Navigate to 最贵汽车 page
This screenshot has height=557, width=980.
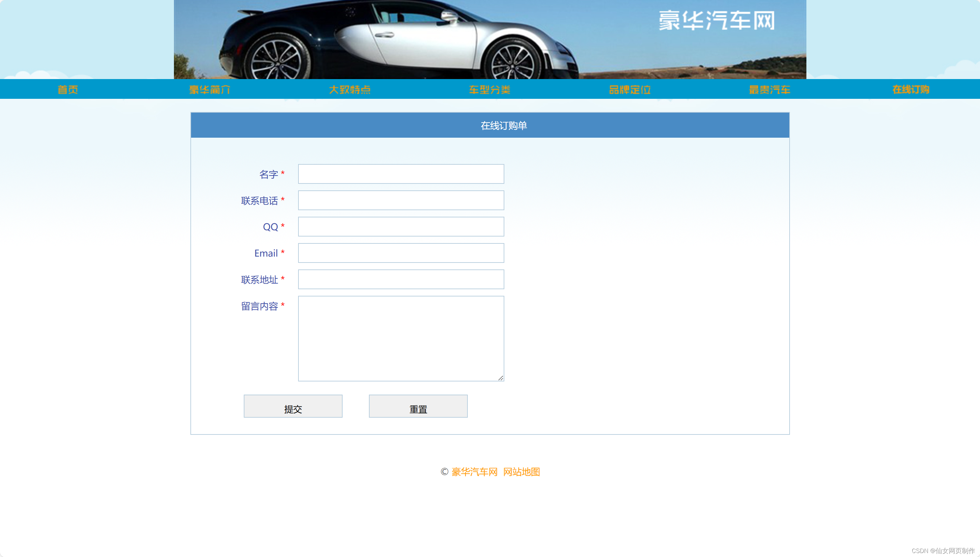pyautogui.click(x=770, y=90)
